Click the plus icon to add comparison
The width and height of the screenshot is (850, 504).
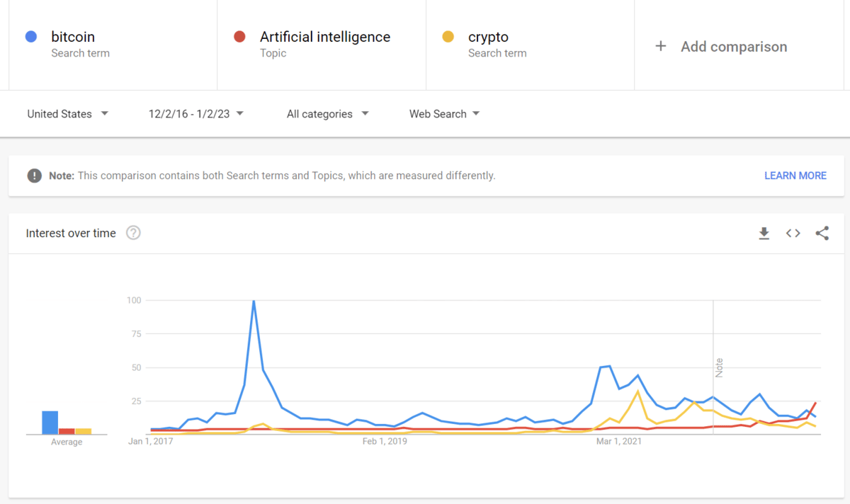661,46
